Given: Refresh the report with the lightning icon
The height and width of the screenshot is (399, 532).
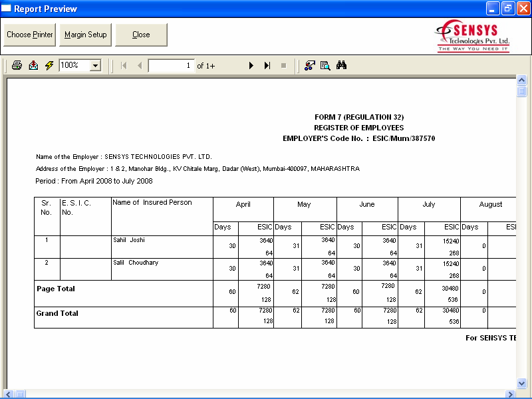Looking at the screenshot, I should (49, 65).
